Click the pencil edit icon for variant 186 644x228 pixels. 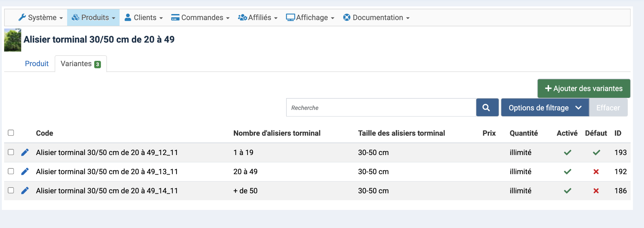pyautogui.click(x=25, y=191)
